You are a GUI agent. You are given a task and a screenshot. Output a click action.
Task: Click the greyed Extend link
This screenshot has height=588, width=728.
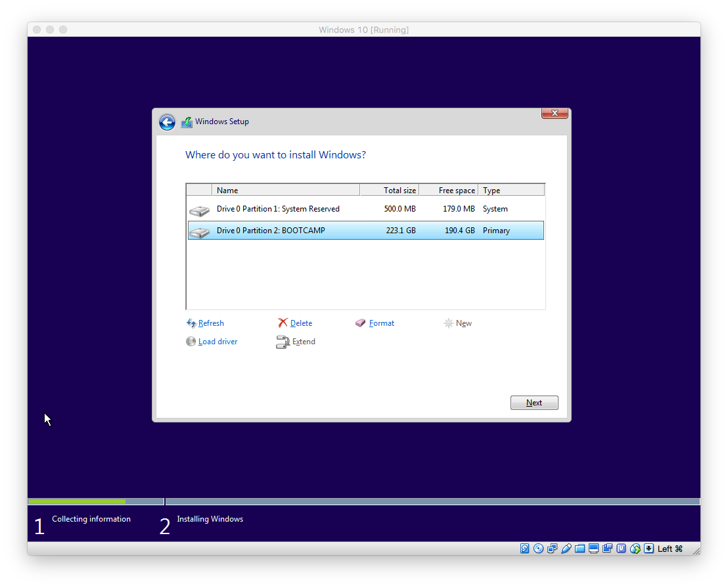304,342
